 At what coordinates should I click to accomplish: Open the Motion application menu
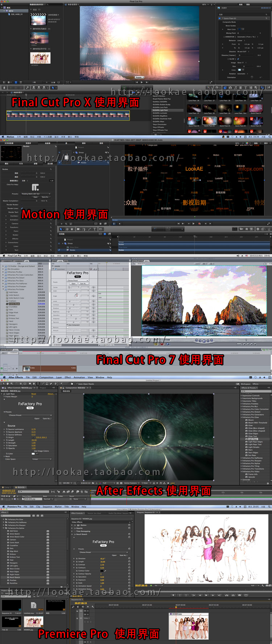pos(11,137)
